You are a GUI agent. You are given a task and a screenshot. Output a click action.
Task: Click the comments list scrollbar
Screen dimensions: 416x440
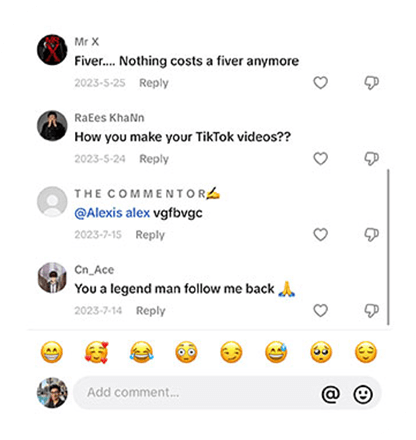pyautogui.click(x=388, y=247)
